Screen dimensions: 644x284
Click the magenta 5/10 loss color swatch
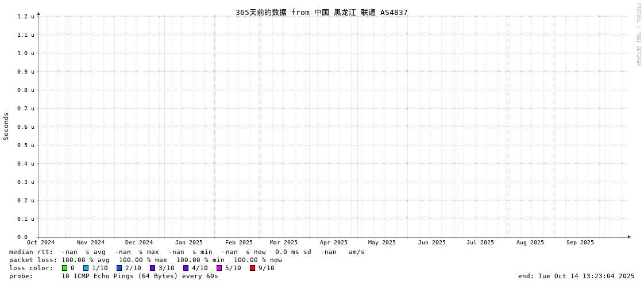[219, 268]
